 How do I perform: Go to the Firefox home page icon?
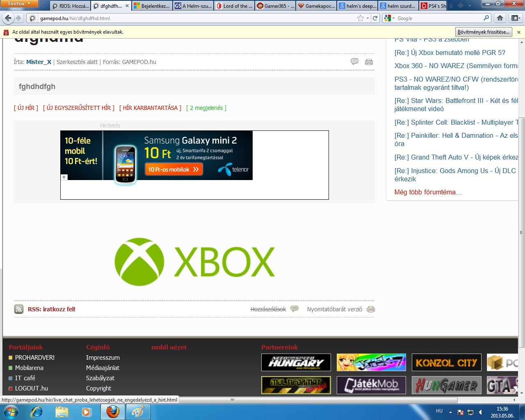point(500,18)
